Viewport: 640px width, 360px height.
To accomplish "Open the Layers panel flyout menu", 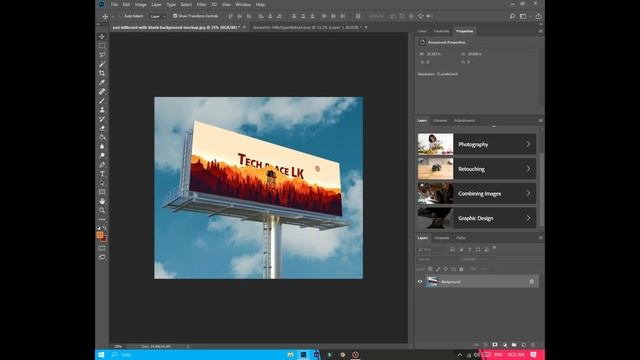I will tap(540, 238).
